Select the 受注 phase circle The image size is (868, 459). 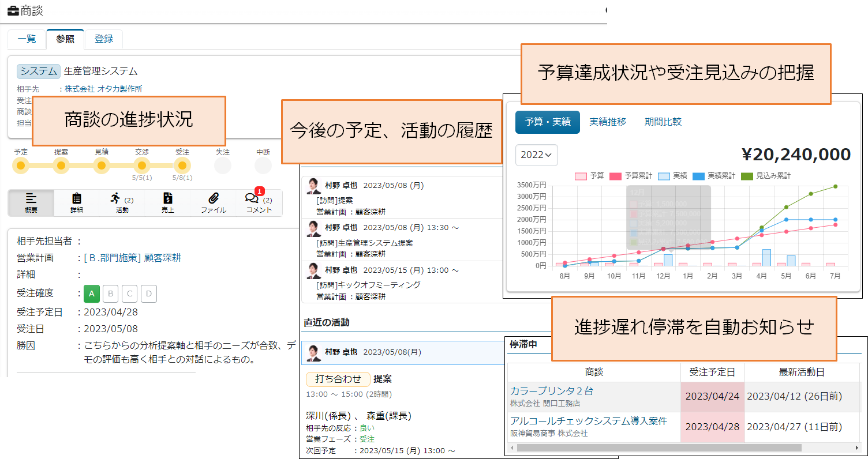point(182,166)
